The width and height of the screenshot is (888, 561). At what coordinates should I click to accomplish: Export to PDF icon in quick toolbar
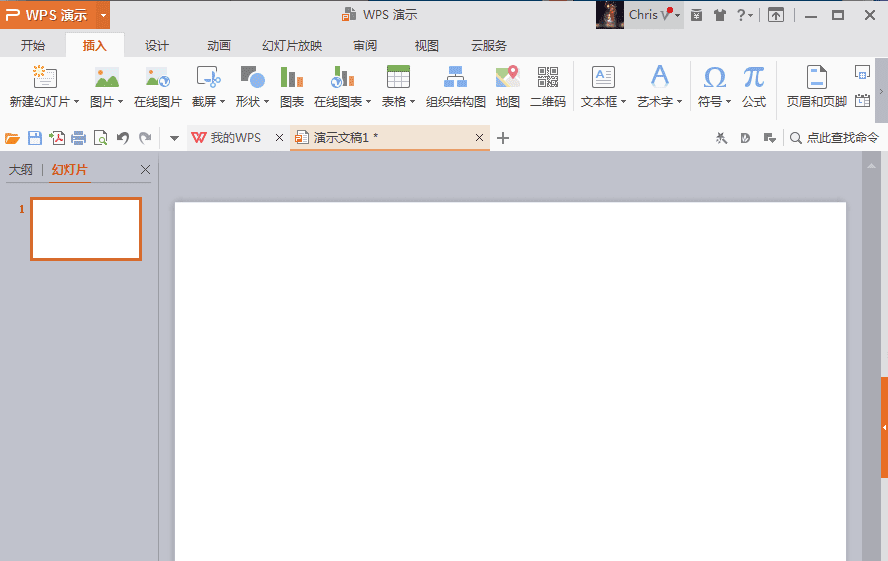click(57, 138)
